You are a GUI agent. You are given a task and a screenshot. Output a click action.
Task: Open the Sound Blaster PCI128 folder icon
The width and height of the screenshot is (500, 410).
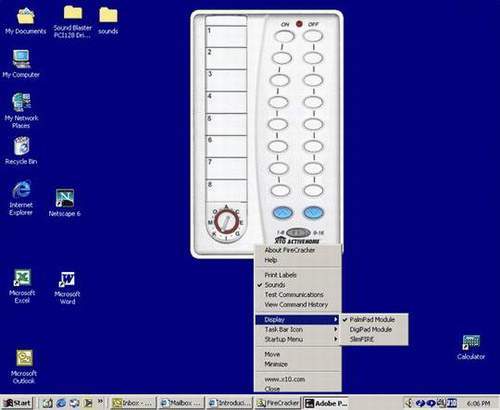tap(73, 21)
